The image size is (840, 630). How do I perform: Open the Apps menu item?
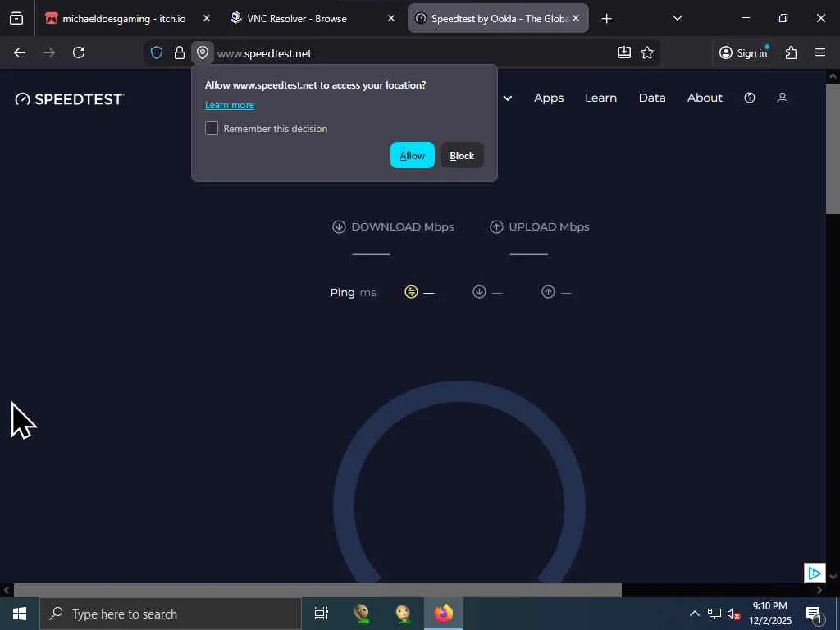coord(549,98)
